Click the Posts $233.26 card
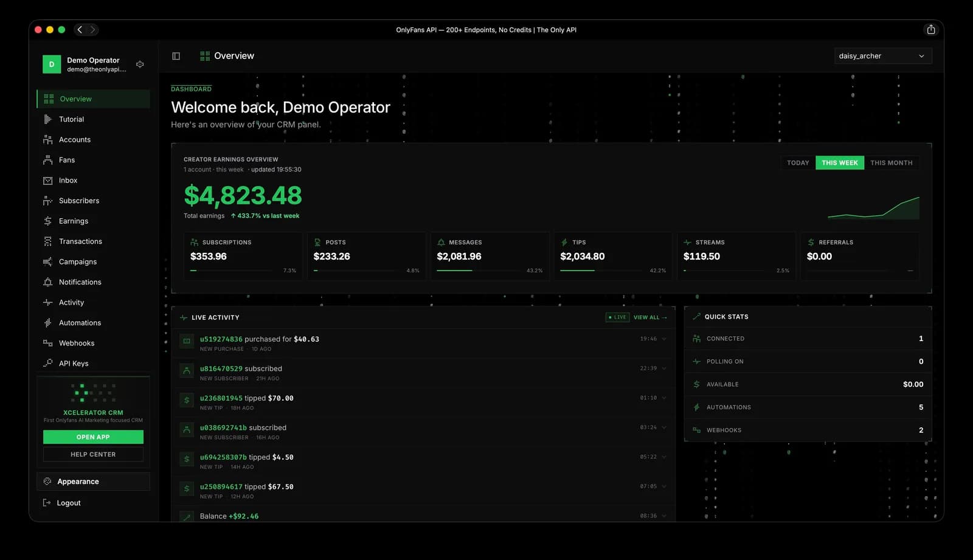Screen dimensions: 973x560 pyautogui.click(x=366, y=256)
